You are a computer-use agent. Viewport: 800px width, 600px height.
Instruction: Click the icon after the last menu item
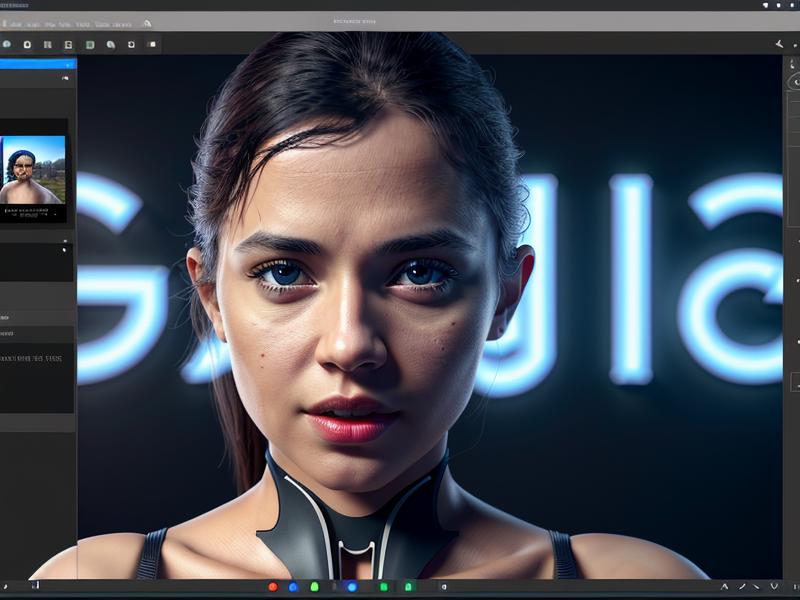[147, 23]
